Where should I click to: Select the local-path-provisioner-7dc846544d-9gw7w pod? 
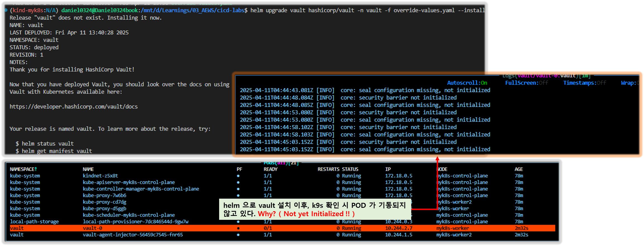[x=135, y=221]
